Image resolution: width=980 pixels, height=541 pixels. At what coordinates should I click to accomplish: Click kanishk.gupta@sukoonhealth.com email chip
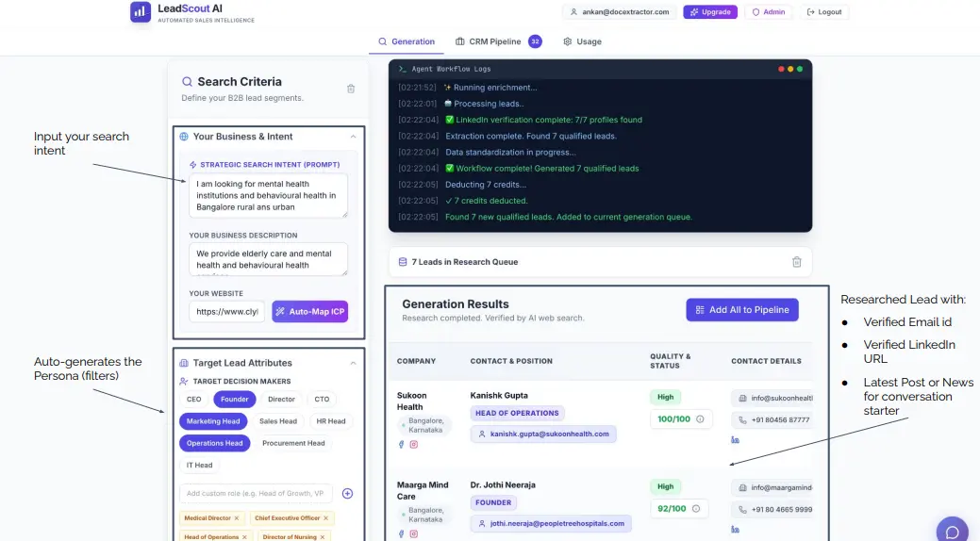[x=543, y=434]
